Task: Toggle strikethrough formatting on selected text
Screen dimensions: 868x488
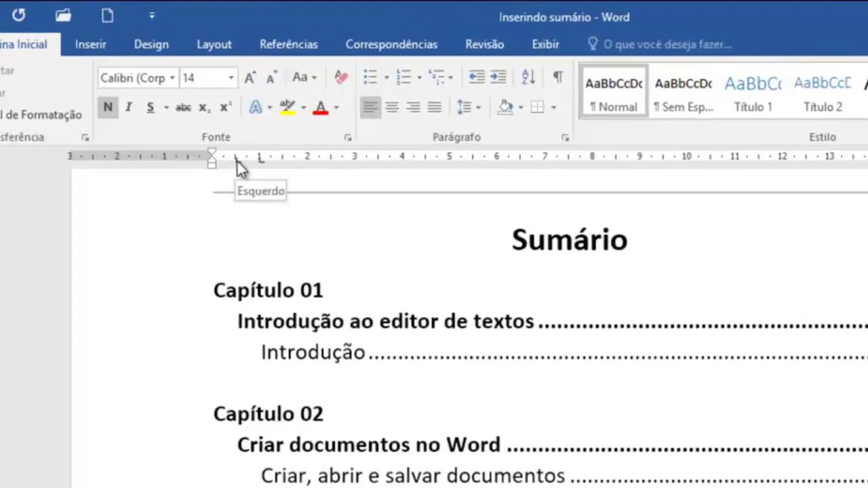Action: coord(182,107)
